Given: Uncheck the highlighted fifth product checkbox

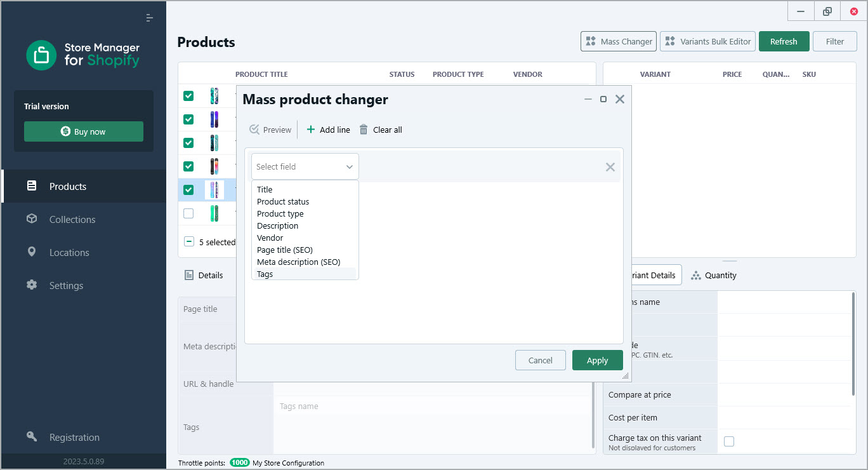Looking at the screenshot, I should 188,190.
